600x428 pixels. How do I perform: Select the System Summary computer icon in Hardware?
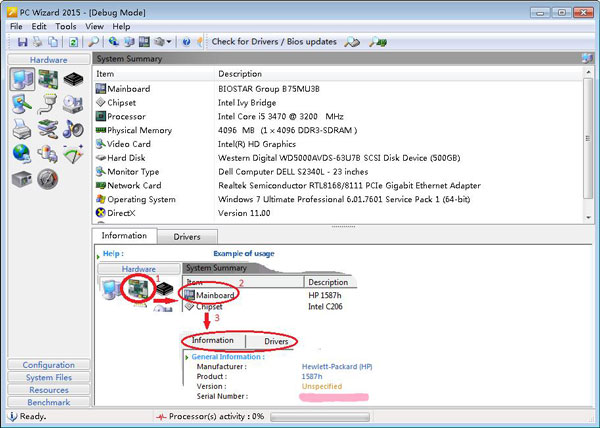pos(22,79)
